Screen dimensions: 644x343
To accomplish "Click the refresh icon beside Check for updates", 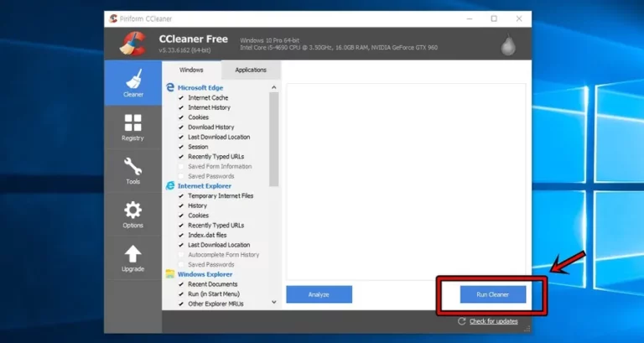I will click(462, 321).
